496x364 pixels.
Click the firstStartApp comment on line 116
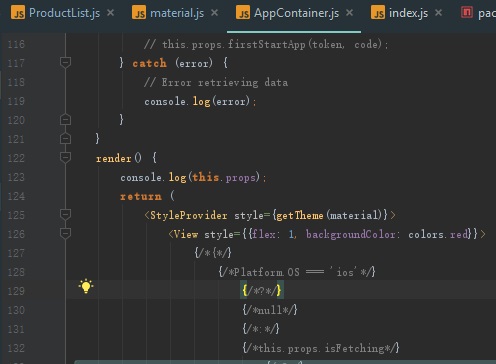pyautogui.click(x=266, y=44)
